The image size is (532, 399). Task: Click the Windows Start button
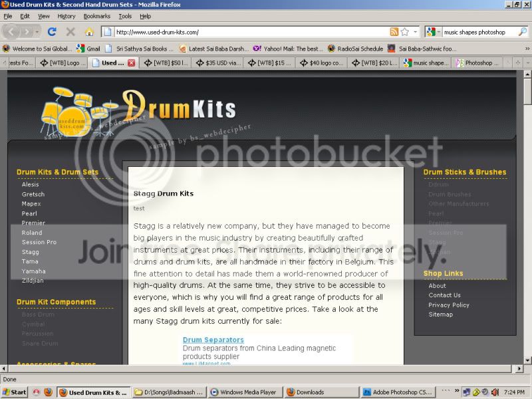tap(14, 392)
